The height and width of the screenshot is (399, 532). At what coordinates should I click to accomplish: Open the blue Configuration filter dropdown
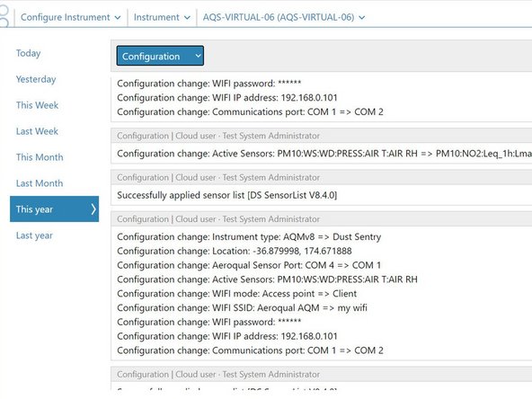160,56
